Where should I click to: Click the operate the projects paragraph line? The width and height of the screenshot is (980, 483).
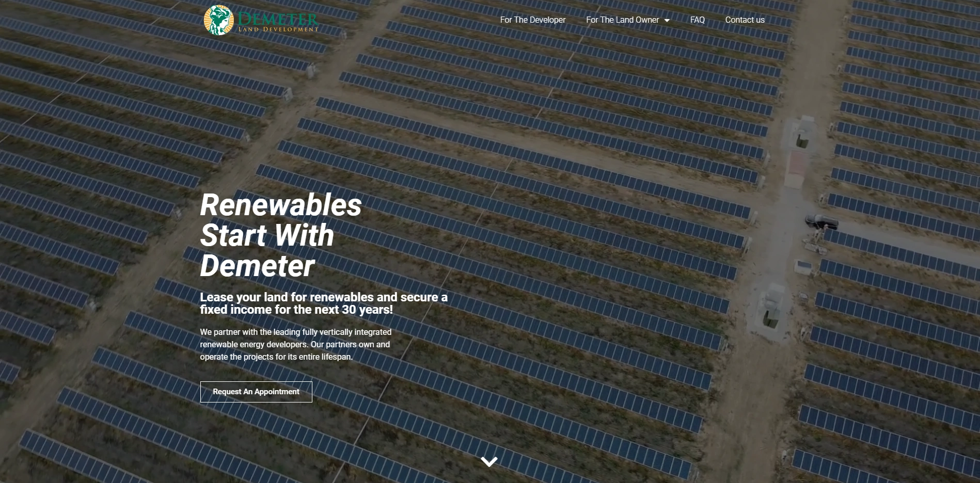point(276,357)
